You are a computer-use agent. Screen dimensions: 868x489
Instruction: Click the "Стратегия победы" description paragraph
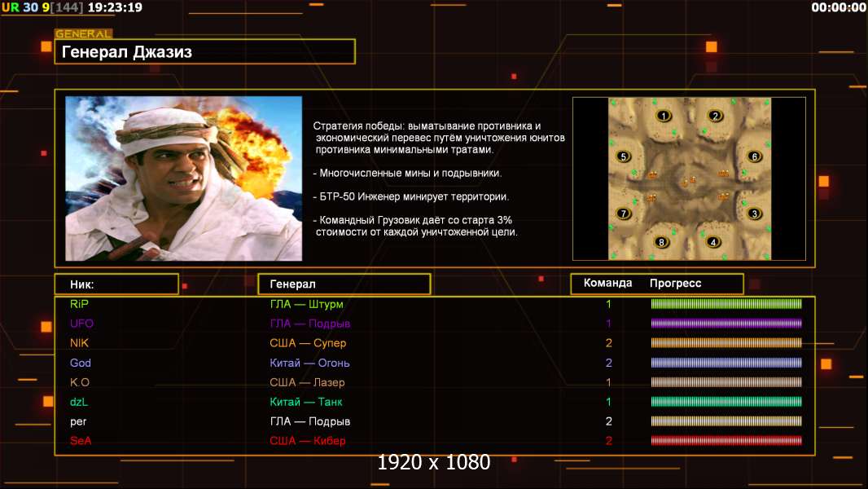tap(439, 138)
